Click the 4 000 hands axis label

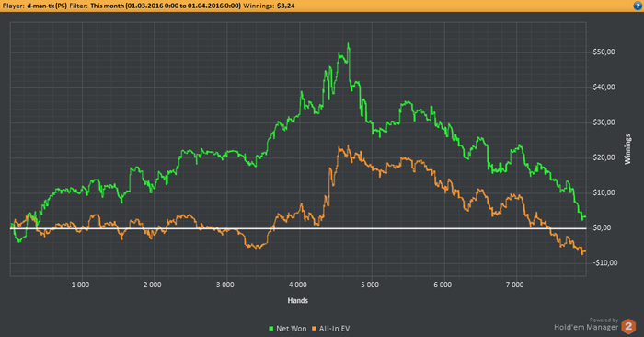click(x=297, y=285)
